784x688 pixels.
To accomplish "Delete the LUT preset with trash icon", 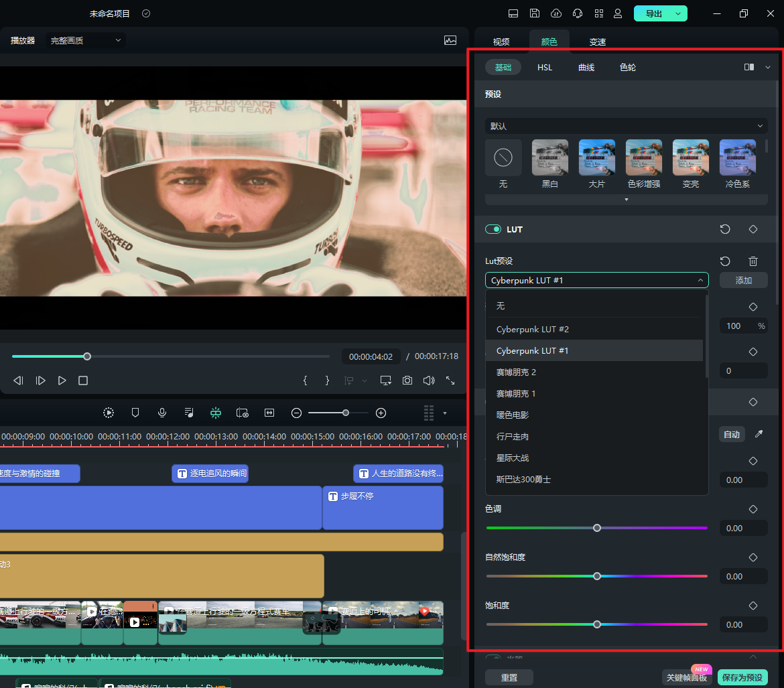I will (x=753, y=261).
